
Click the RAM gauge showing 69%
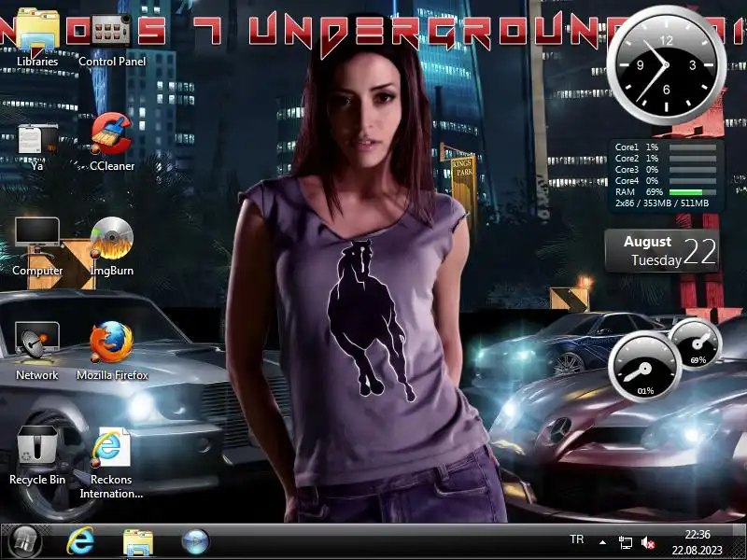(698, 344)
